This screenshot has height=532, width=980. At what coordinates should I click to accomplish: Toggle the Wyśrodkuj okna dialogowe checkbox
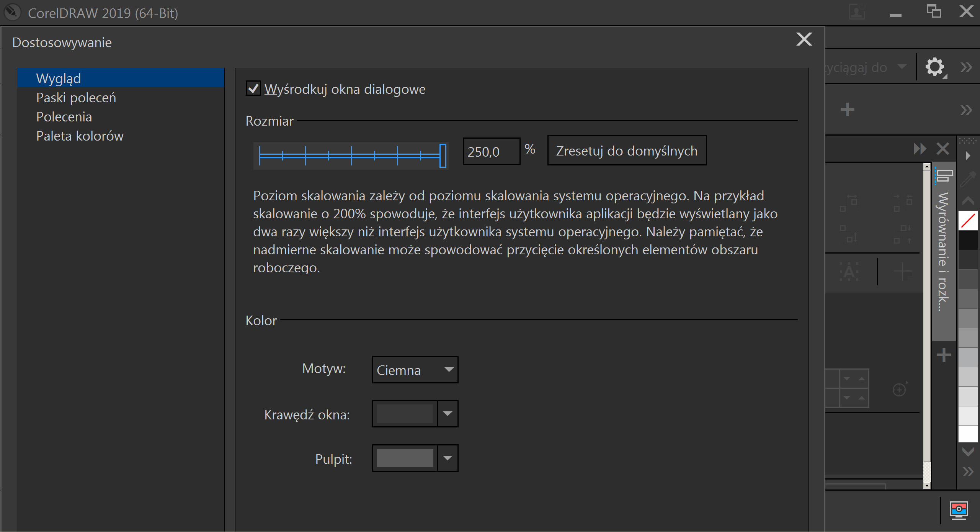[x=253, y=89]
